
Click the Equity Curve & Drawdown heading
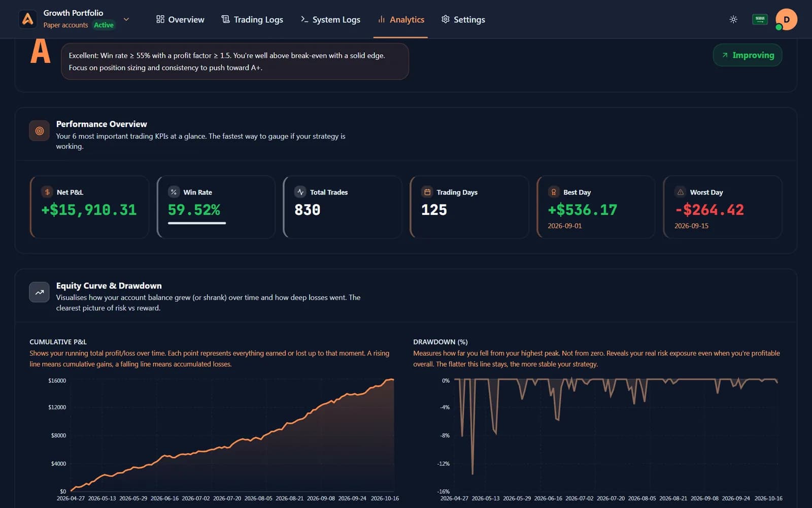click(109, 285)
